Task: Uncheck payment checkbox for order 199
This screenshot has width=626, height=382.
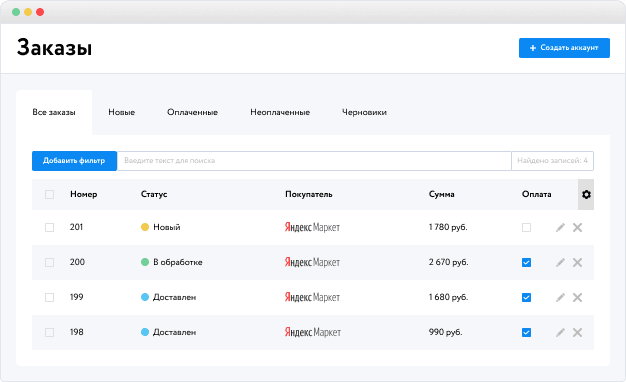Action: point(527,297)
